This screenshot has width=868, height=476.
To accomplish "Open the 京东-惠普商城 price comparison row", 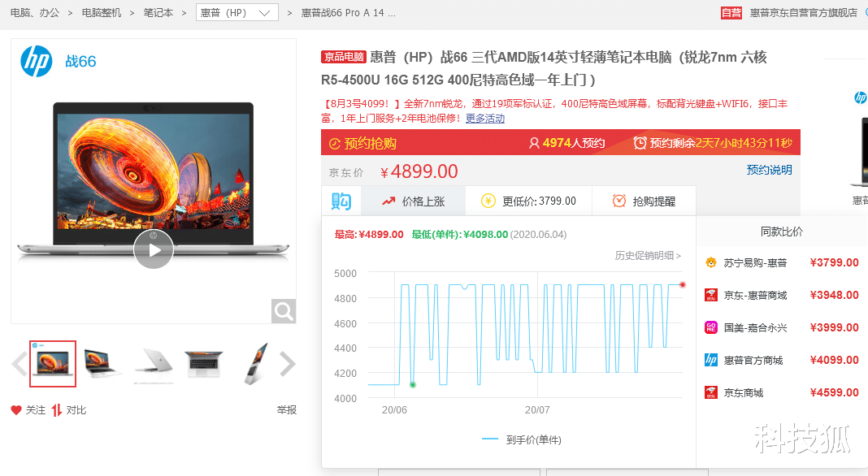I will coord(781,295).
